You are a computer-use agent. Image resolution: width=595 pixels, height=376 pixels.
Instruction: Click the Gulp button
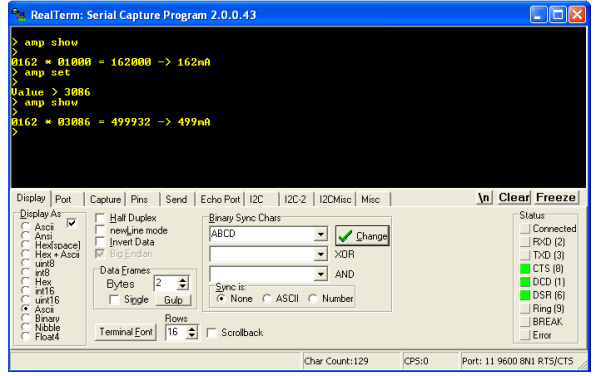[x=173, y=300]
